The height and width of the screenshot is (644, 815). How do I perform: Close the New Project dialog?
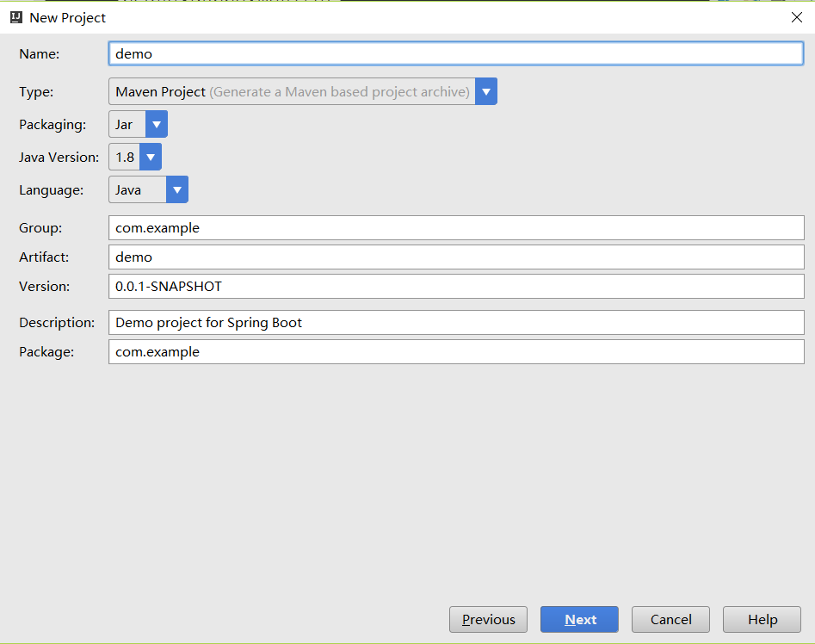click(x=797, y=17)
